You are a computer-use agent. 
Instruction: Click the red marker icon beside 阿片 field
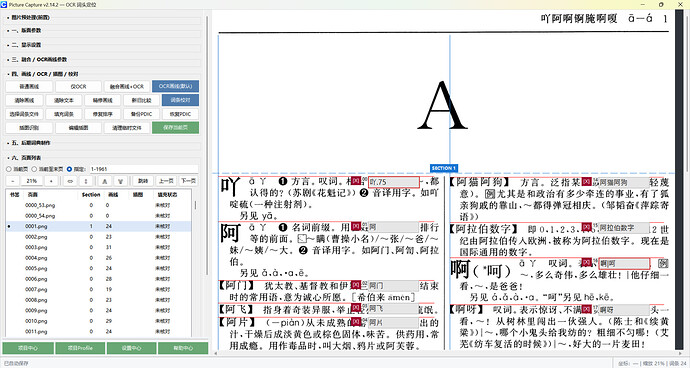(356, 321)
